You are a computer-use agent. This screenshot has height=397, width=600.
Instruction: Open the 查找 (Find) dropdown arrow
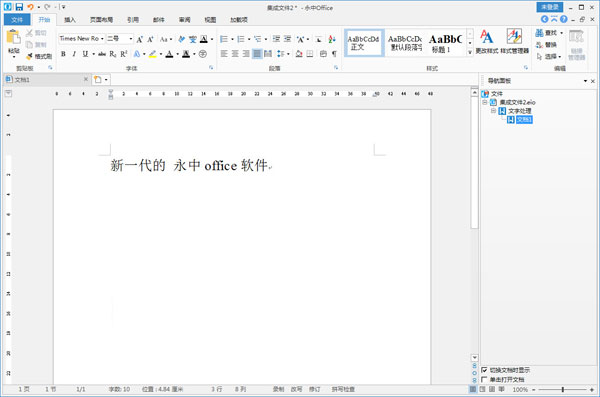click(x=562, y=33)
